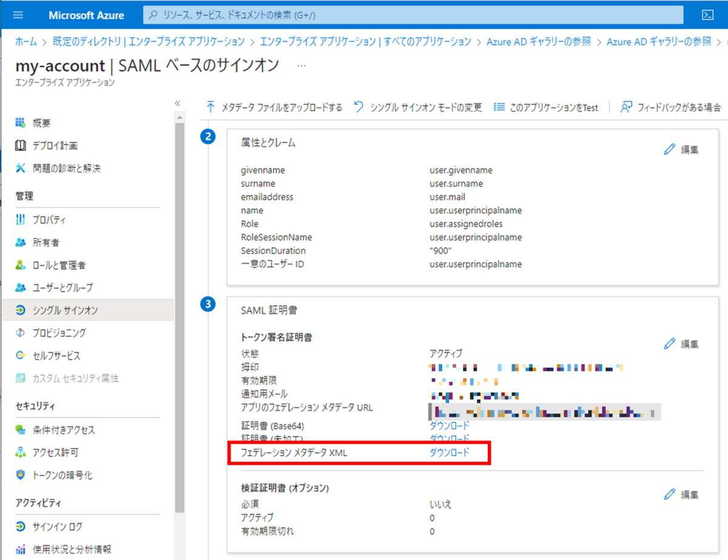
Task: Click pencil icon in SAML 証明書 section
Action: click(670, 344)
